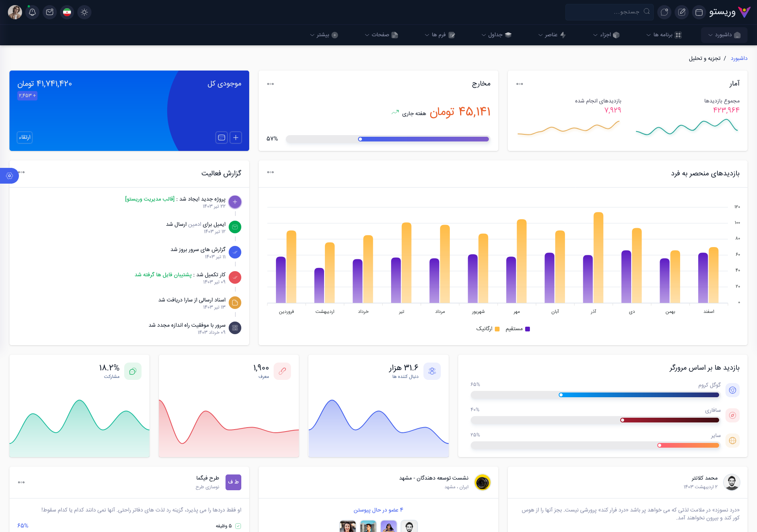Expand the عناصر menu

point(552,35)
